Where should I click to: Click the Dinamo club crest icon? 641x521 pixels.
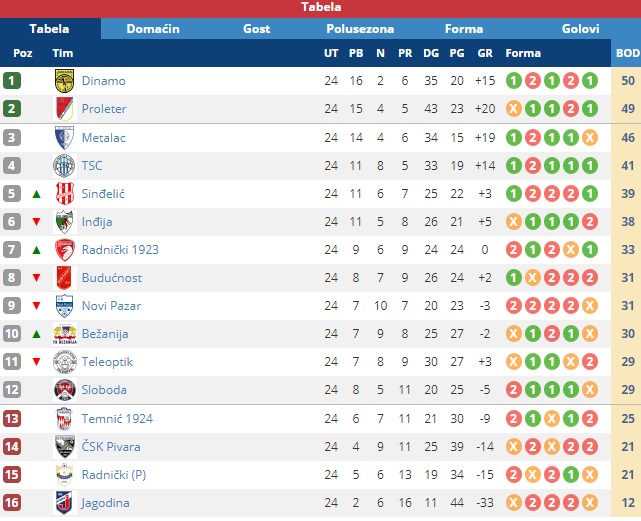coord(65,81)
